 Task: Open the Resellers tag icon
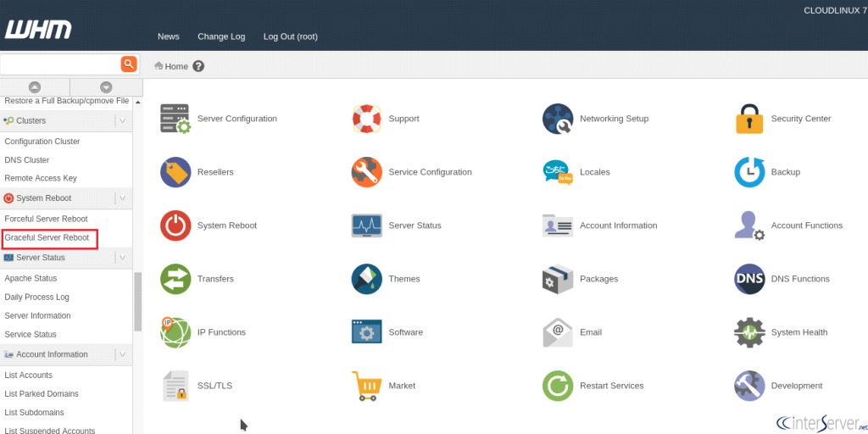click(x=175, y=172)
